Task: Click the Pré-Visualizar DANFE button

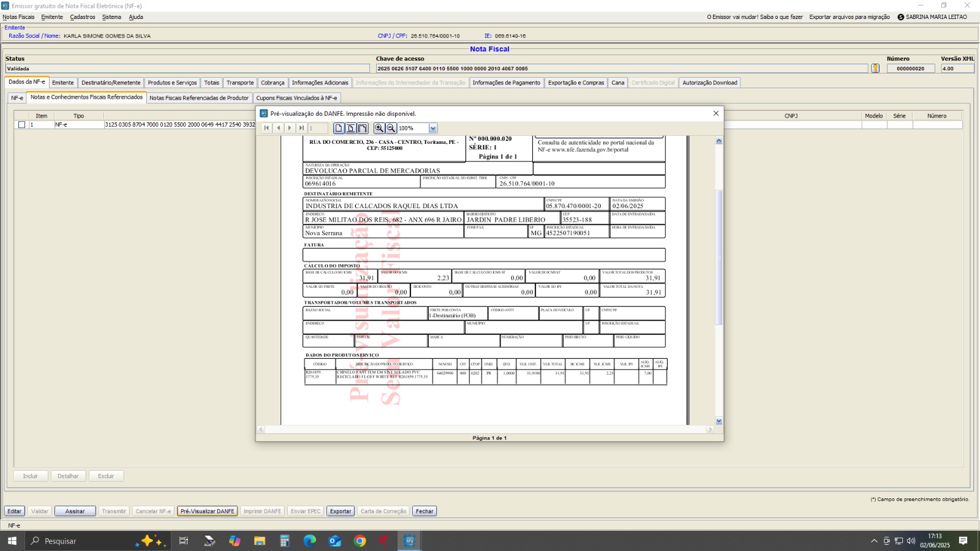Action: (208, 511)
